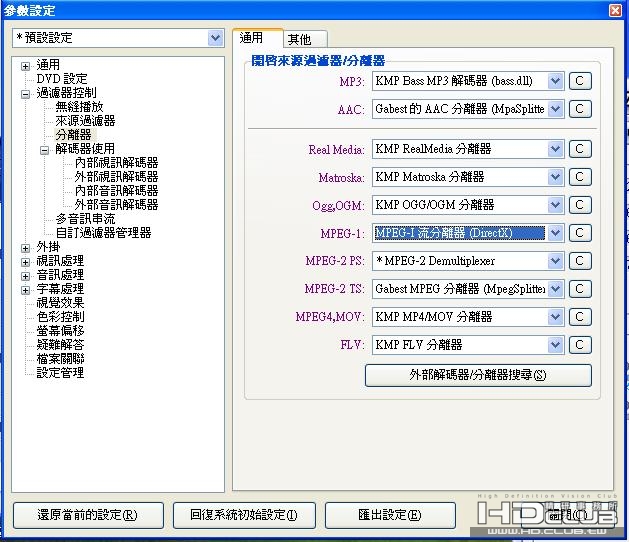629x542 pixels.
Task: Select 色彩控制 in the tree
Action: [x=60, y=317]
